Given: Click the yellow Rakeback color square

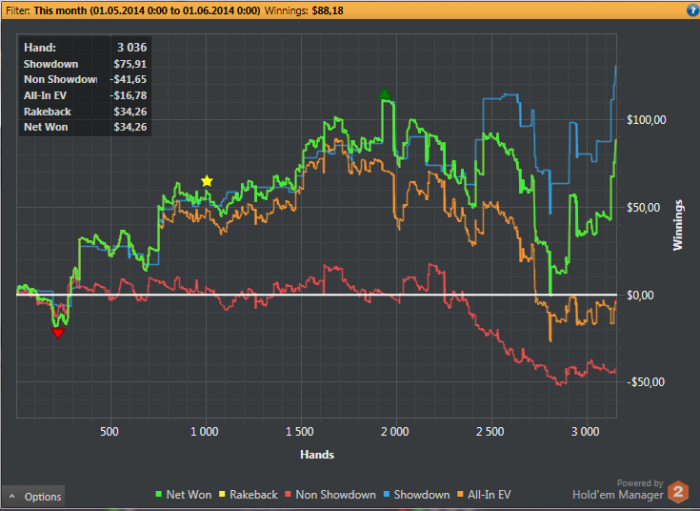Looking at the screenshot, I should (x=222, y=494).
